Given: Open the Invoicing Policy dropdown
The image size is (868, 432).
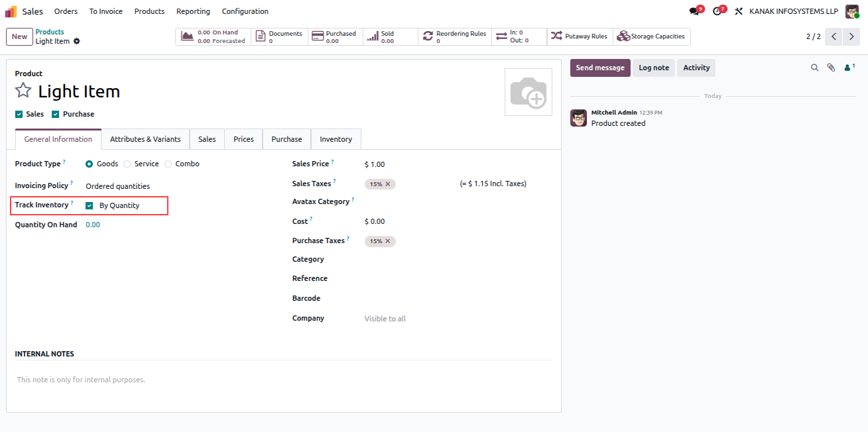Looking at the screenshot, I should (179, 186).
